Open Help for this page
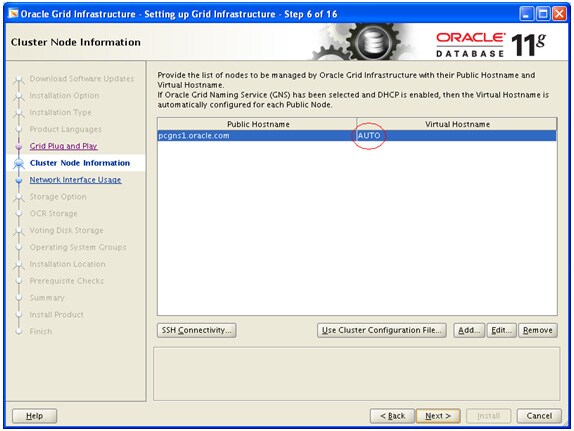This screenshot has height=431, width=574. pyautogui.click(x=34, y=416)
